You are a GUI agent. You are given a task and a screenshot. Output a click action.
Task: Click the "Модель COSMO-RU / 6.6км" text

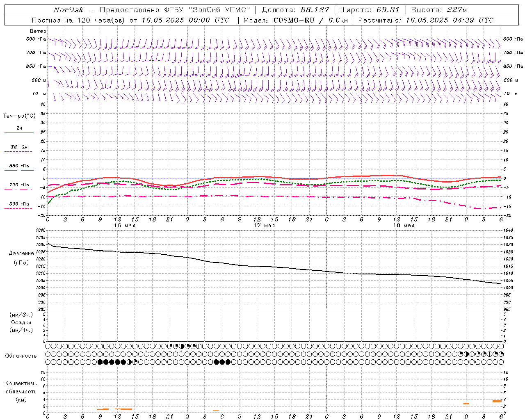pos(295,20)
